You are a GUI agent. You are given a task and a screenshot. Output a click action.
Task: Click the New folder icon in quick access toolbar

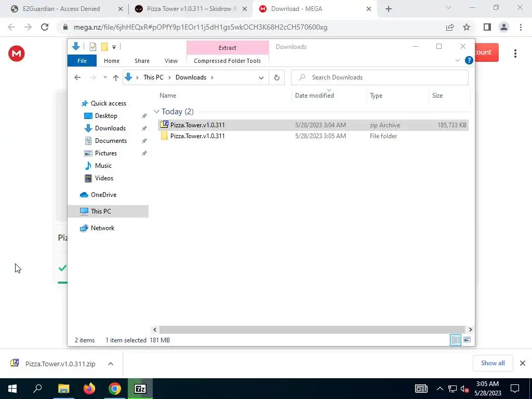click(104, 47)
